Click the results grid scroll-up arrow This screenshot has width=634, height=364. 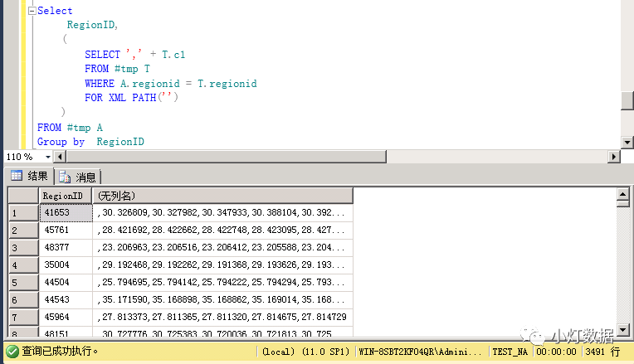tap(622, 196)
